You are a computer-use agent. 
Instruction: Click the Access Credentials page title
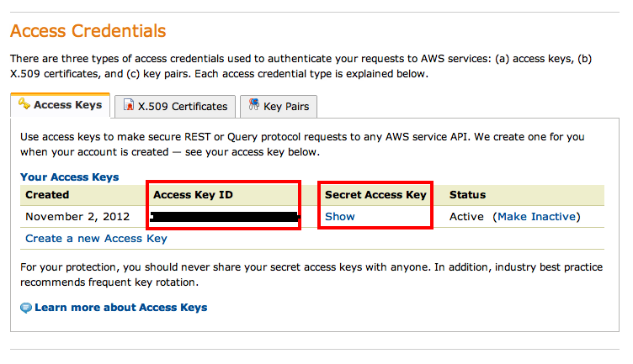(88, 30)
